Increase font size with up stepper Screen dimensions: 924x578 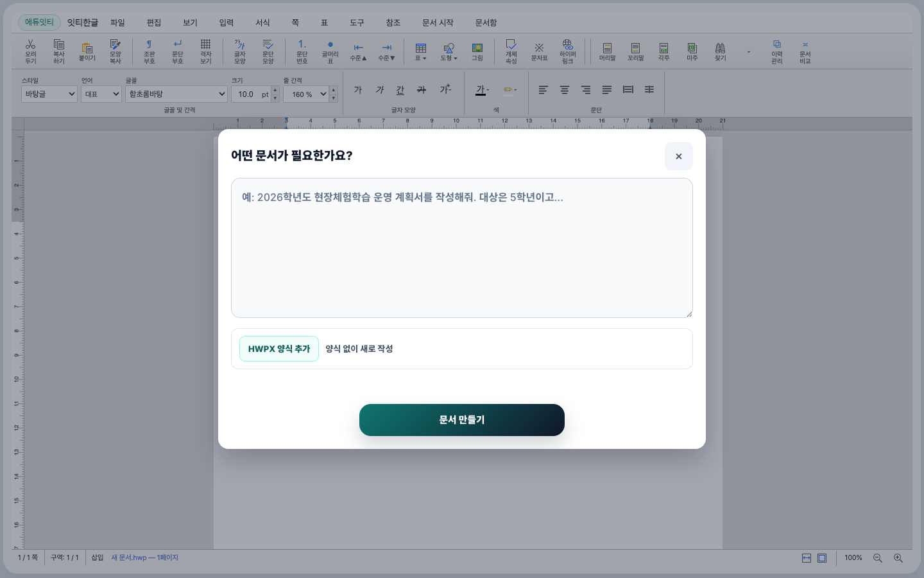tap(275, 90)
